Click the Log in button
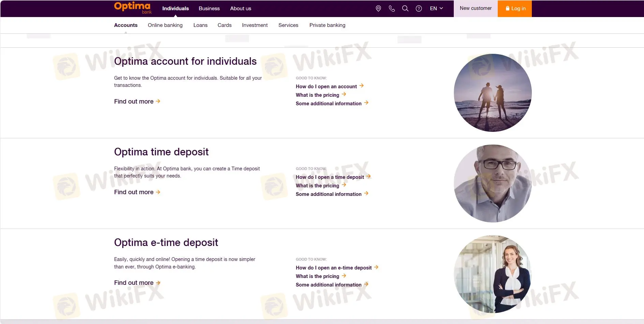 515,9
